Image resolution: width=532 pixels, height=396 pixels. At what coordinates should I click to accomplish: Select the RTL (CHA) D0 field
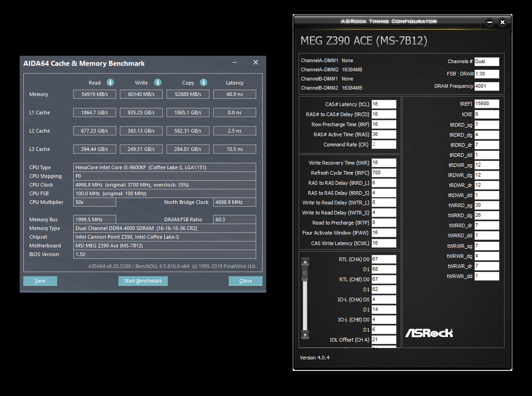(384, 259)
